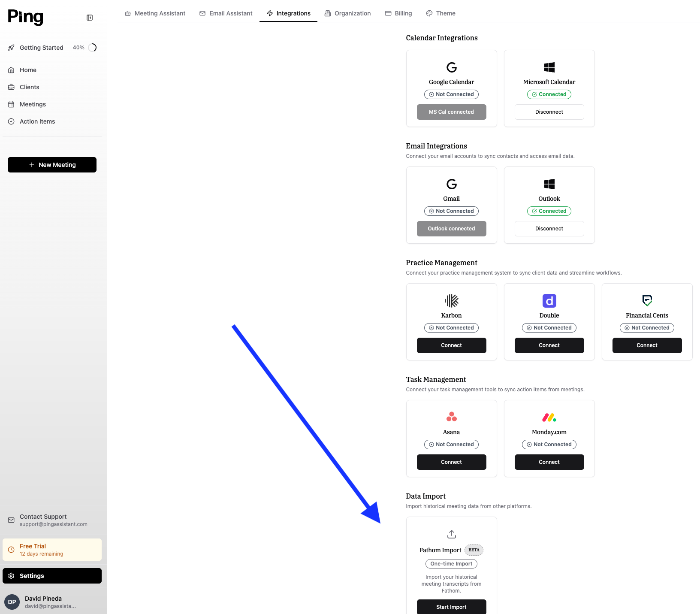
Task: Click the Ping logo
Action: coord(26,17)
